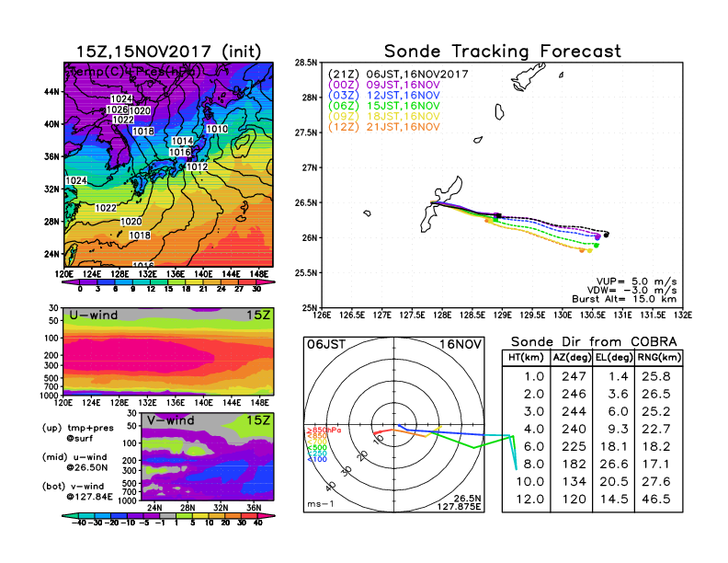Click the red segment between 27 and 30 on temperature colorbar
Image resolution: width=728 pixels, height=563 pixels.
248,282
